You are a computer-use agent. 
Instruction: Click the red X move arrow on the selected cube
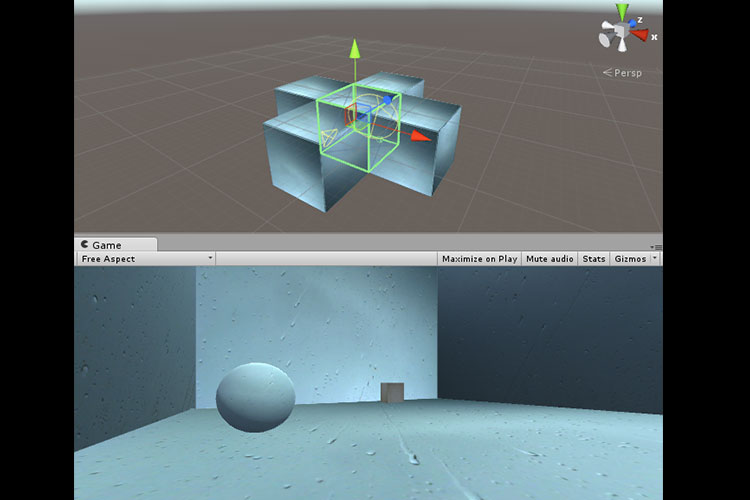(422, 135)
